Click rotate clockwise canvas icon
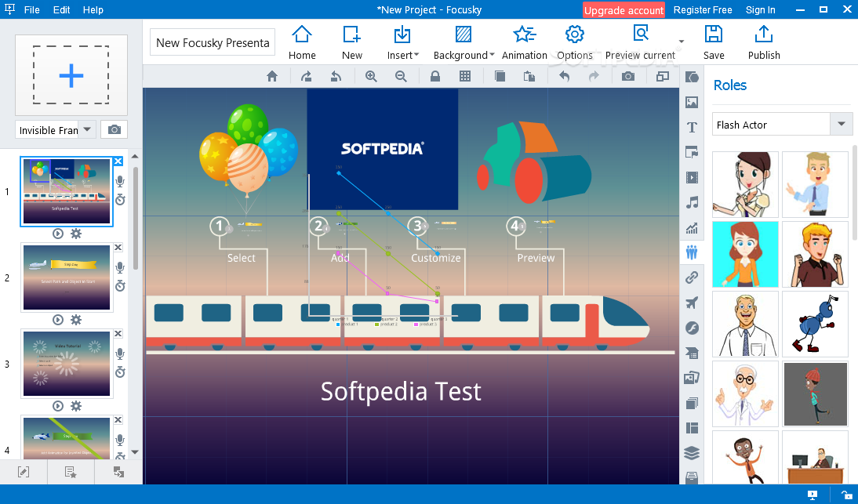Image resolution: width=858 pixels, height=504 pixels. 307,77
